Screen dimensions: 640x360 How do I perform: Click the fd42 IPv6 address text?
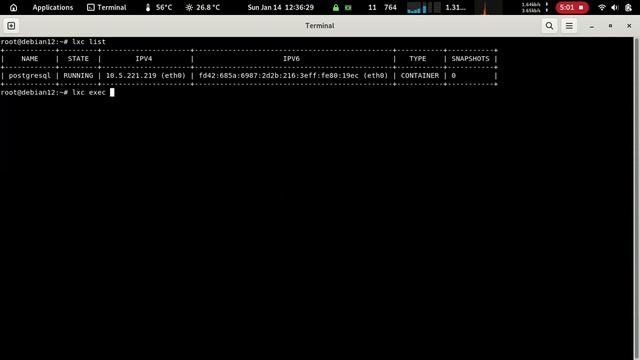[x=293, y=76]
